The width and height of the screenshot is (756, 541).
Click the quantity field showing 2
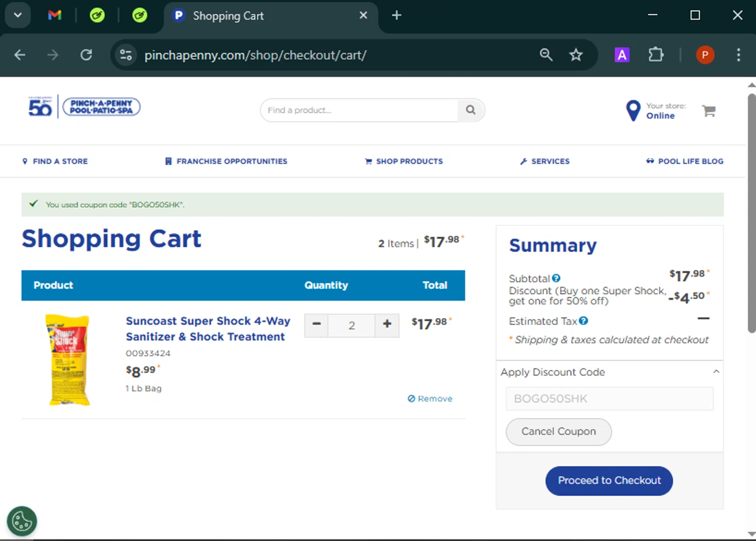click(x=351, y=325)
